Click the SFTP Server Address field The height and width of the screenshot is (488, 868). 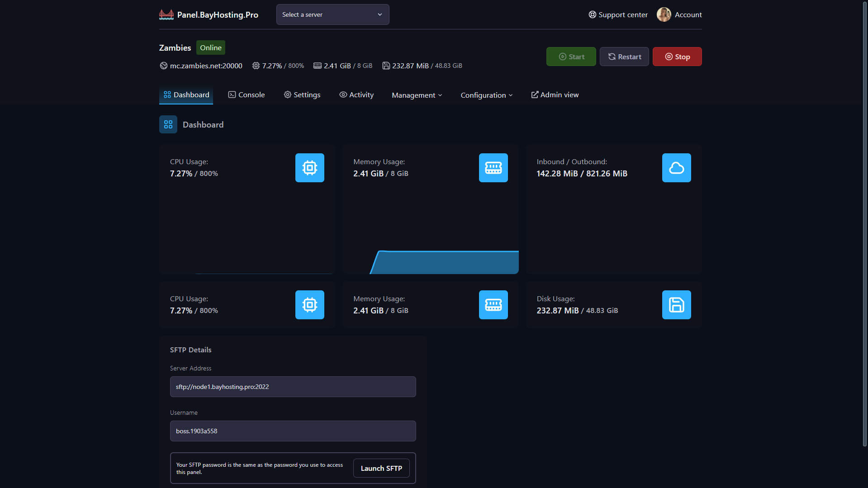tap(293, 387)
